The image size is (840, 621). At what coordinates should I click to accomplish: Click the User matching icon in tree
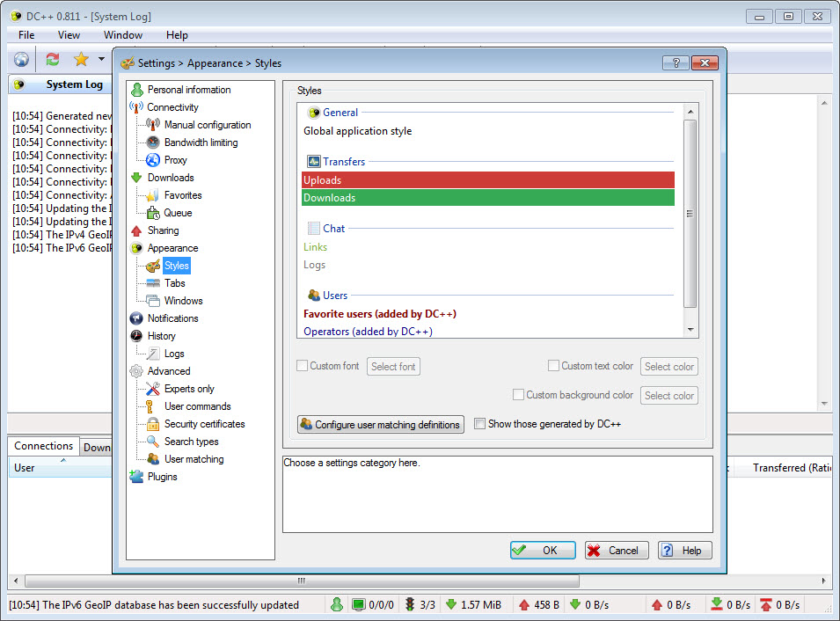153,459
